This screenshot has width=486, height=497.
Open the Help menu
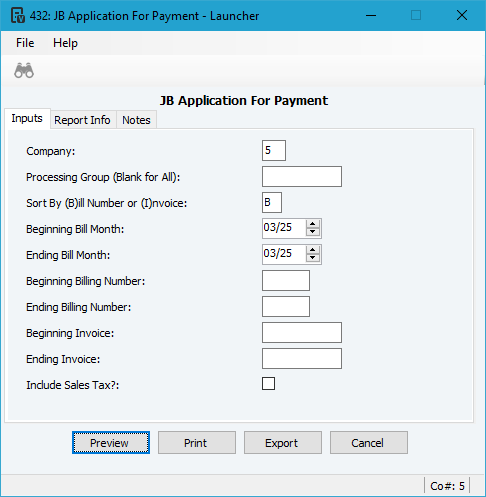65,43
